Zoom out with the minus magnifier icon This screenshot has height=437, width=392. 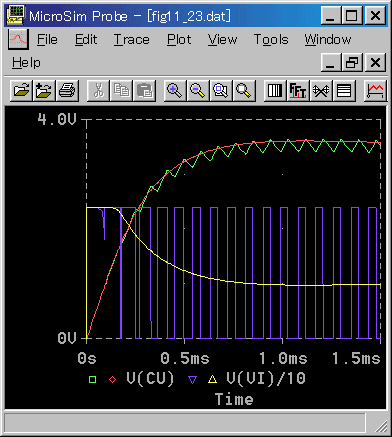click(198, 90)
